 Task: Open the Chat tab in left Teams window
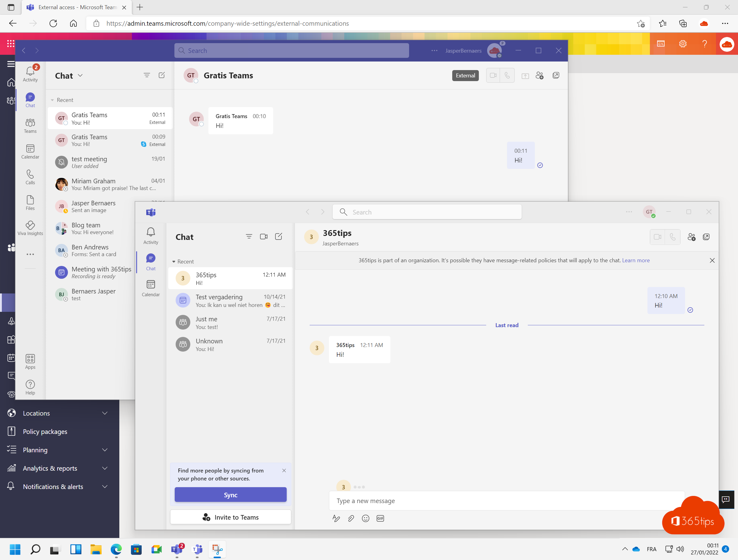pos(30,99)
